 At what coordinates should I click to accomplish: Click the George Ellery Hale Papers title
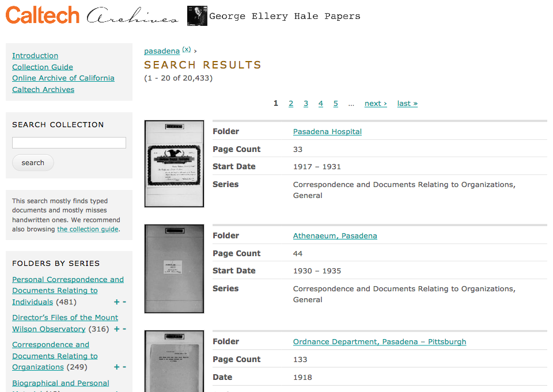pyautogui.click(x=285, y=16)
